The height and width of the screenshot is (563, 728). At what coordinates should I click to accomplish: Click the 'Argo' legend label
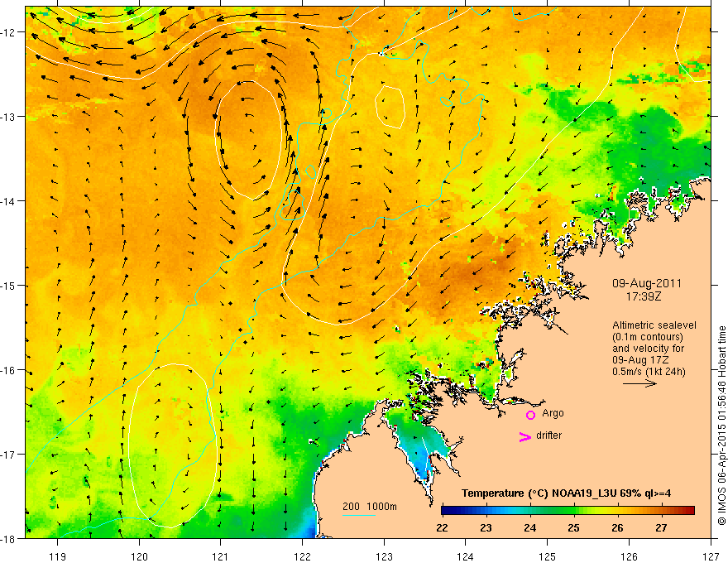[x=553, y=413]
